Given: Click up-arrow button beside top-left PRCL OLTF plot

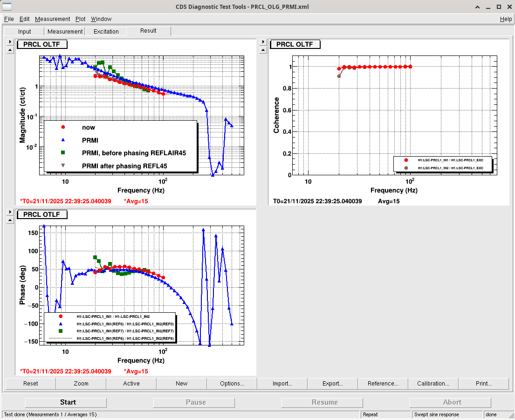Looking at the screenshot, I should point(10,49).
